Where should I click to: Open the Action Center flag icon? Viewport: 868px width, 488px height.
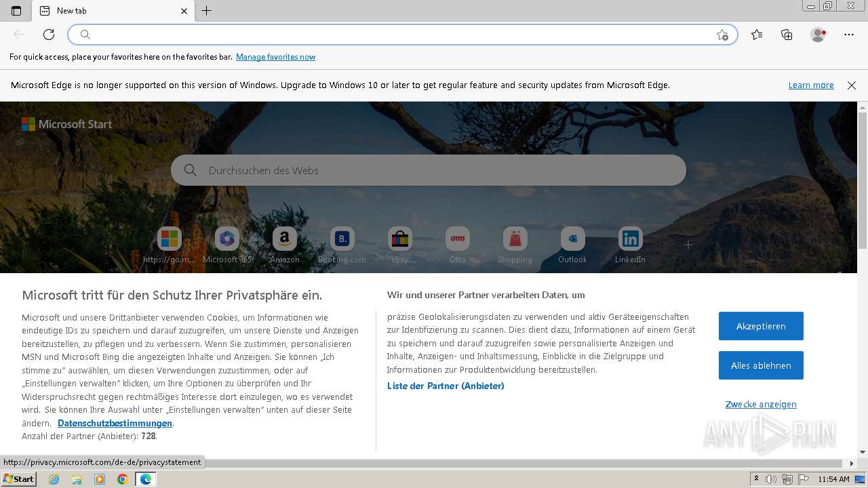pyautogui.click(x=802, y=479)
